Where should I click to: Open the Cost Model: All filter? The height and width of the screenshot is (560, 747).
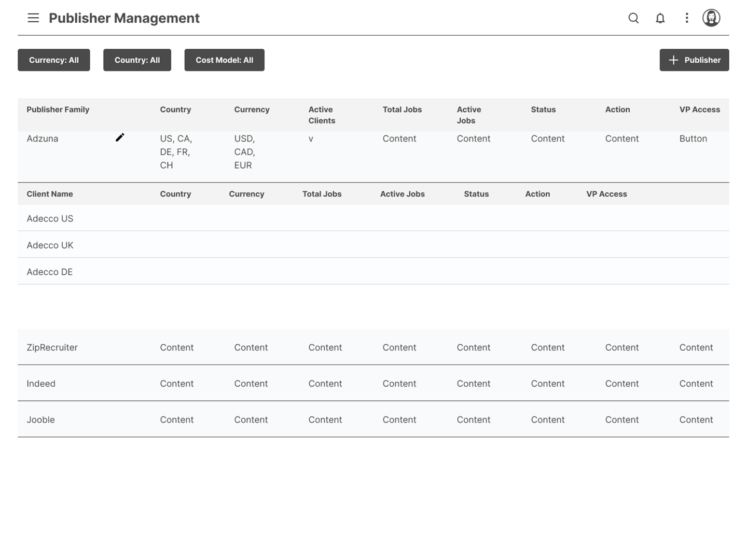click(x=224, y=60)
